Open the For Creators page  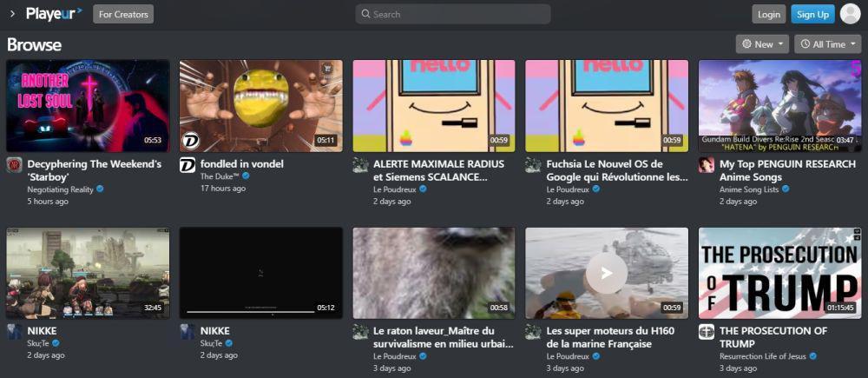point(123,14)
